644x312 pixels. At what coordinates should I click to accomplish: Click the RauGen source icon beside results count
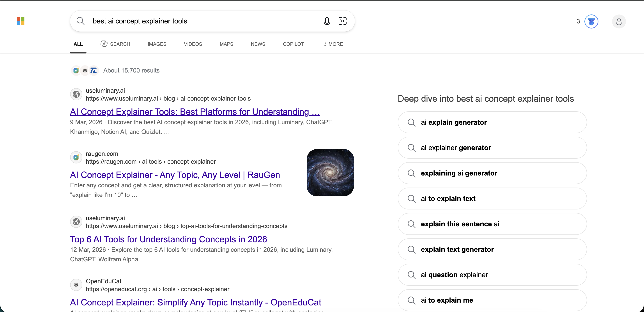(76, 71)
